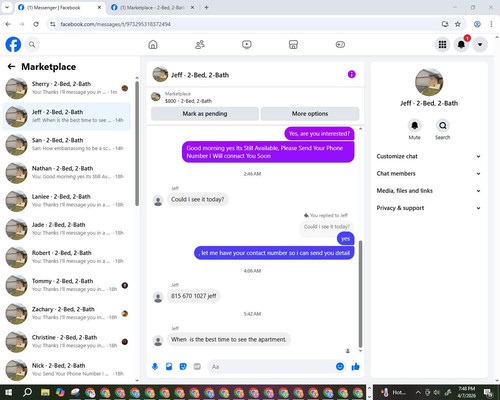Open Christine - 2-Bed, 2-Bath conversation
500x400 pixels.
pyautogui.click(x=67, y=342)
